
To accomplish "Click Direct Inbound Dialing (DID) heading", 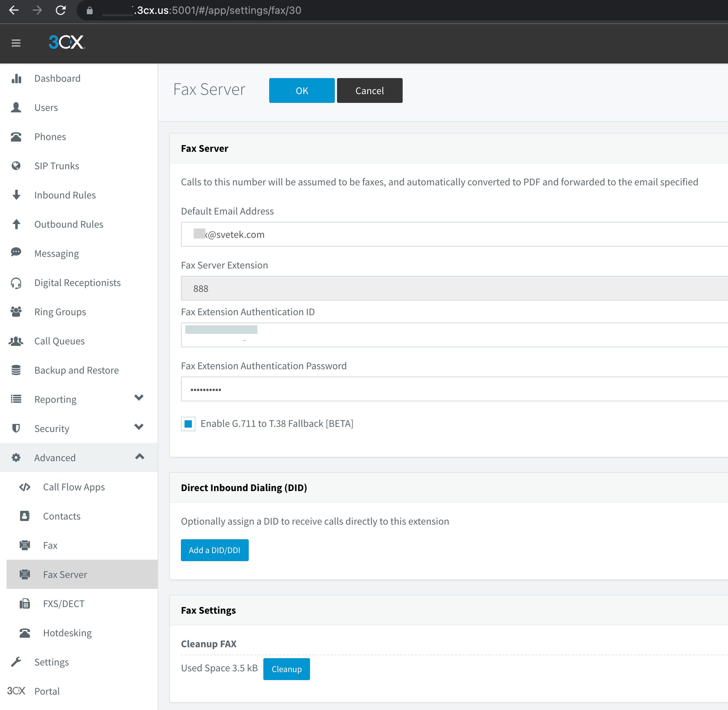I will [x=244, y=488].
